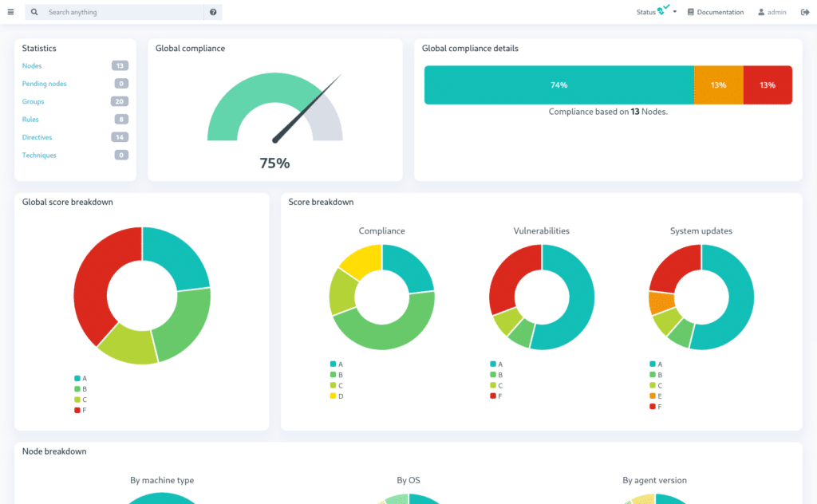
Task: Click teal A slice of Vulnerabilities donut
Action: point(580,302)
